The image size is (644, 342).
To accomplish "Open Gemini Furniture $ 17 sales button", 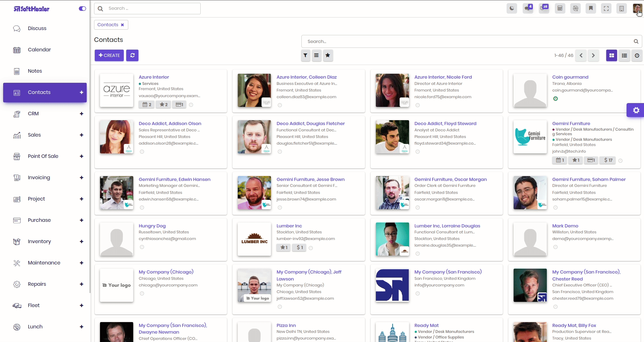I will click(608, 160).
